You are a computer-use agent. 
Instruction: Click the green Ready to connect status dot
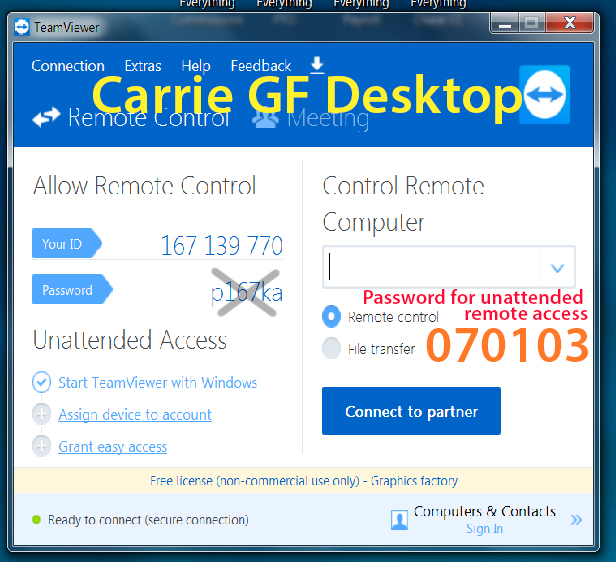click(x=36, y=520)
